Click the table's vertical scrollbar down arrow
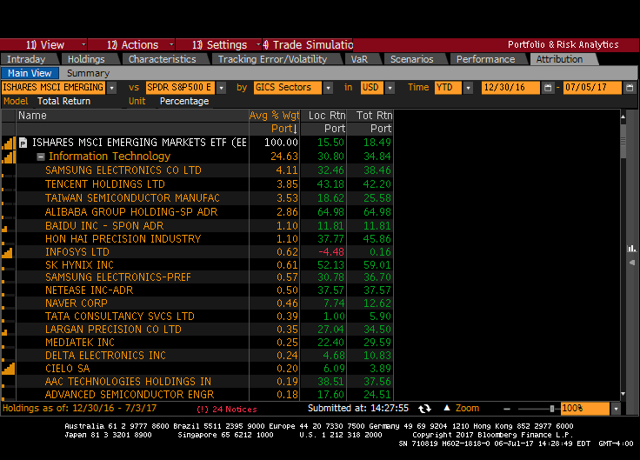This screenshot has height=460, width=640. pos(623,394)
